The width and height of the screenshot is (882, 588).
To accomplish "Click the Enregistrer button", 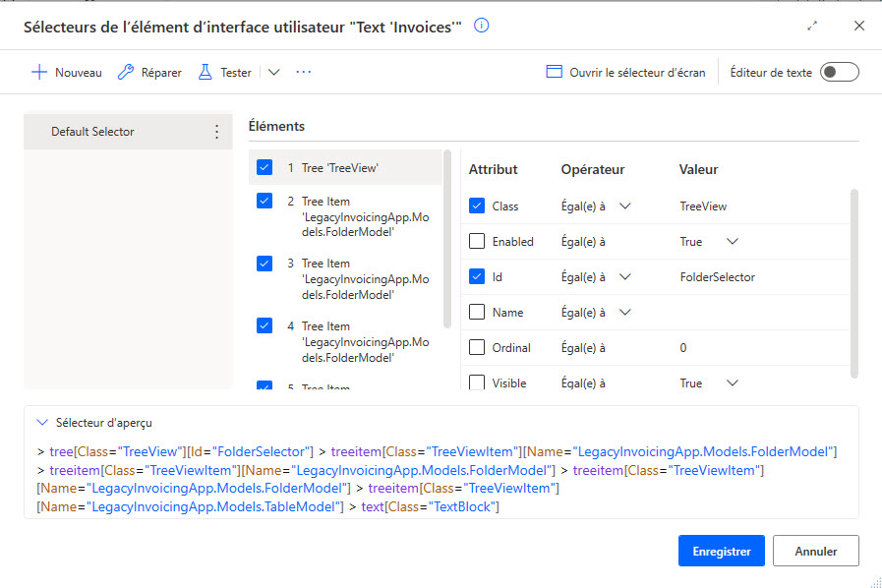I will coord(721,552).
